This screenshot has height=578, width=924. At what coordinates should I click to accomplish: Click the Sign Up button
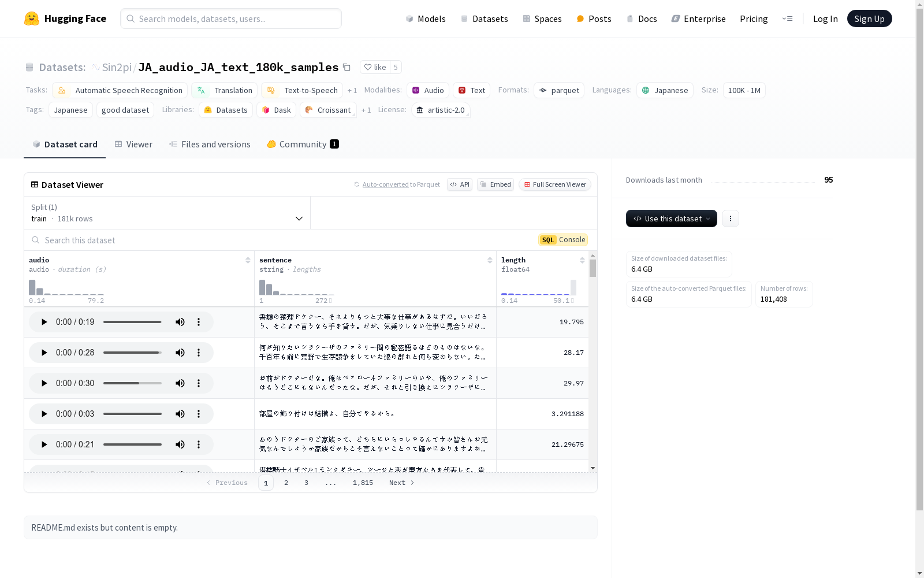[x=869, y=18]
